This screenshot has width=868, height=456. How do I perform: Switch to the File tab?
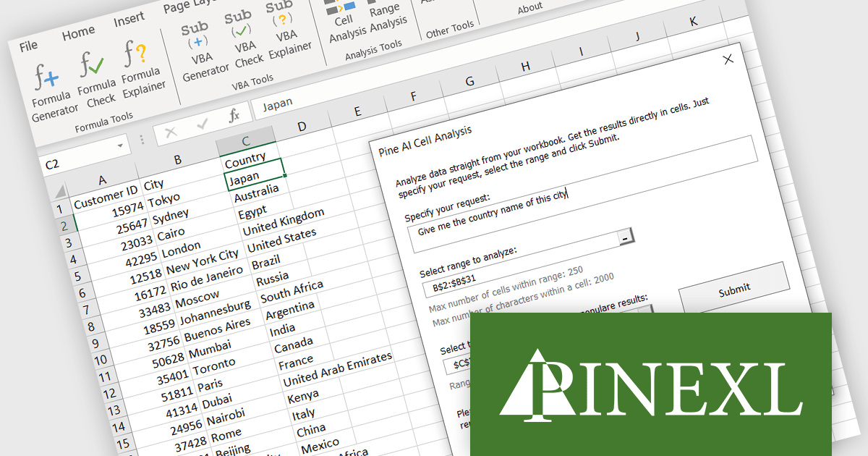(x=28, y=46)
